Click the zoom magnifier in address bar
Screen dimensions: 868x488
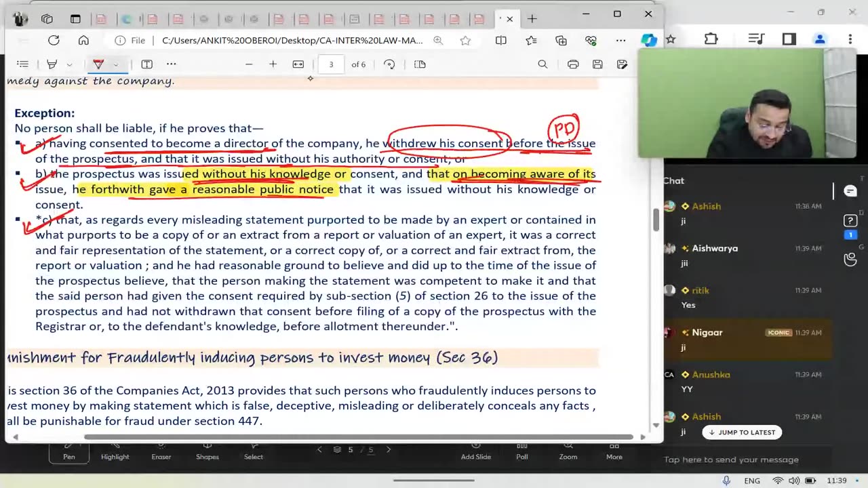[438, 41]
